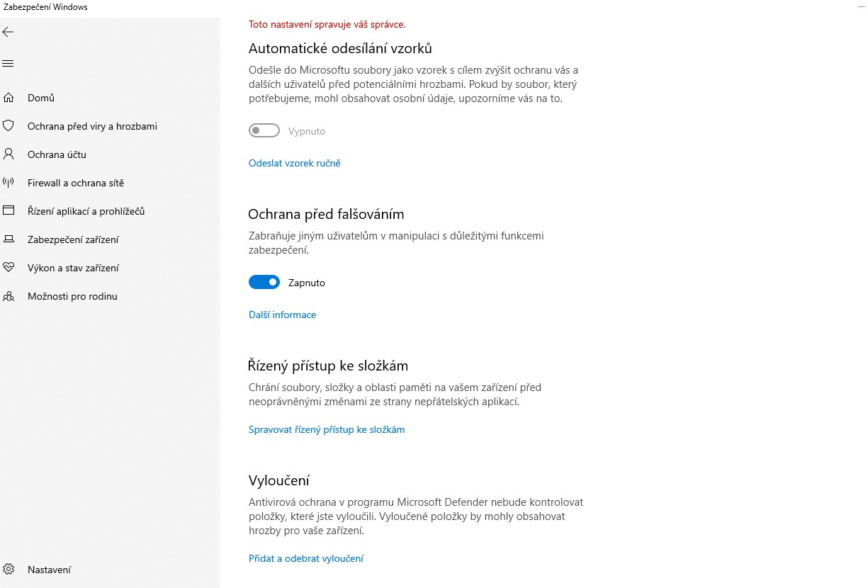Click the device performance heart icon

[x=9, y=268]
